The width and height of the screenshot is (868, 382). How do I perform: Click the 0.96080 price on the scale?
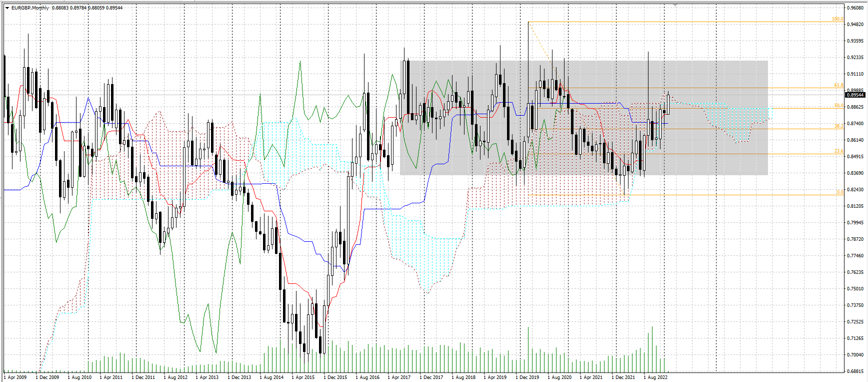[855, 8]
